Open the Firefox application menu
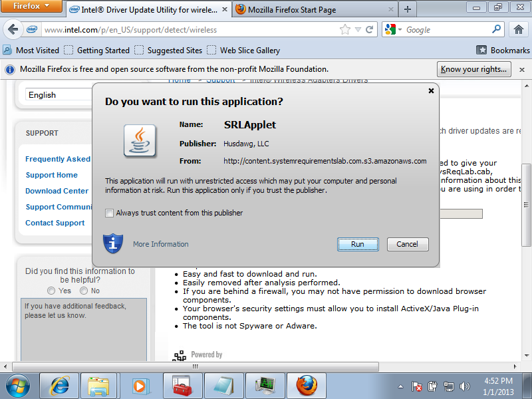 pyautogui.click(x=31, y=6)
